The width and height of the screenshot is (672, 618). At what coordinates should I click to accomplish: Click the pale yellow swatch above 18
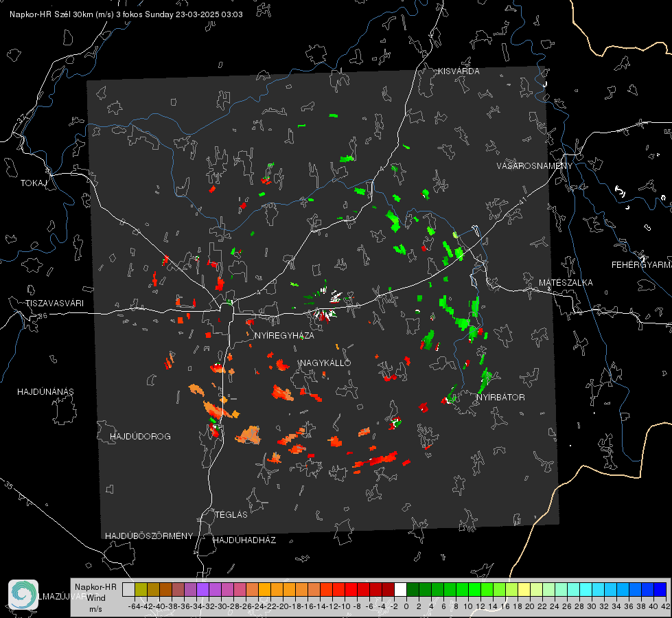(524, 589)
